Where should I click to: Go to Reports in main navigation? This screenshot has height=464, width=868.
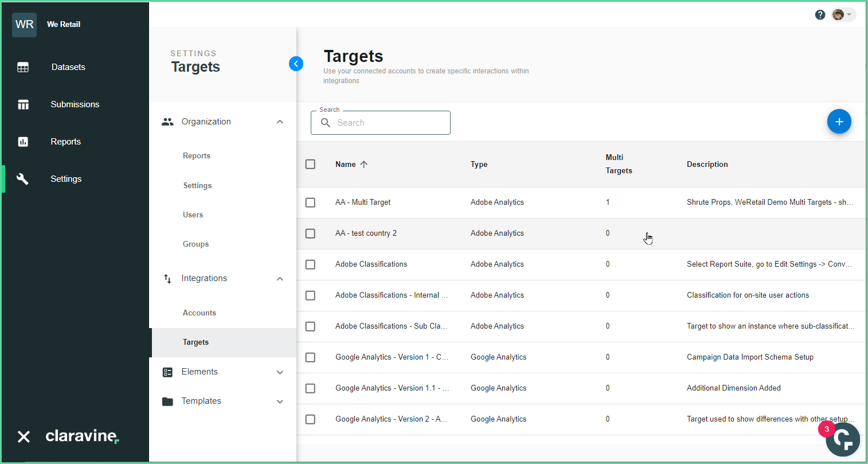pos(65,142)
